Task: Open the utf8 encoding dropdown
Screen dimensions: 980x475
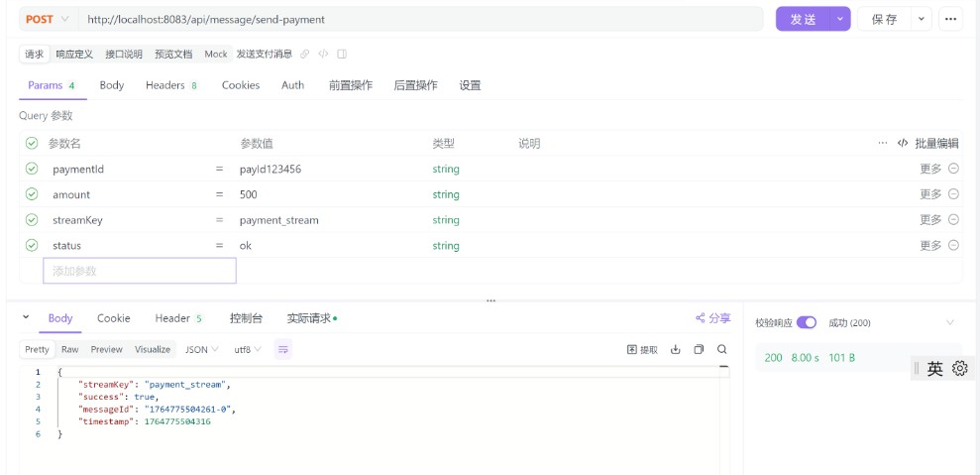Action: (248, 349)
